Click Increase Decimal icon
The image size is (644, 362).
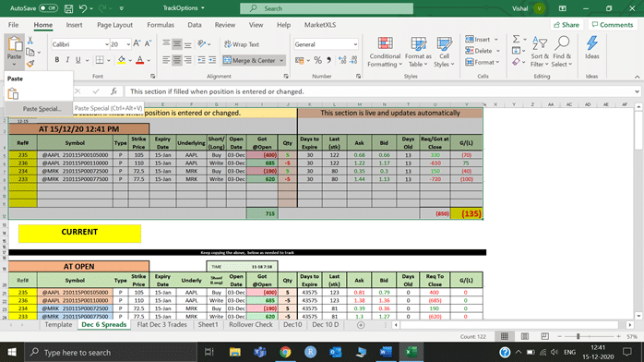(x=342, y=60)
